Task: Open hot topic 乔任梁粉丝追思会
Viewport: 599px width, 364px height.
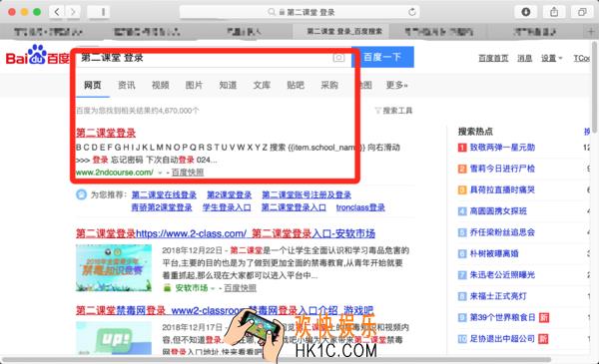Action: coord(502,232)
